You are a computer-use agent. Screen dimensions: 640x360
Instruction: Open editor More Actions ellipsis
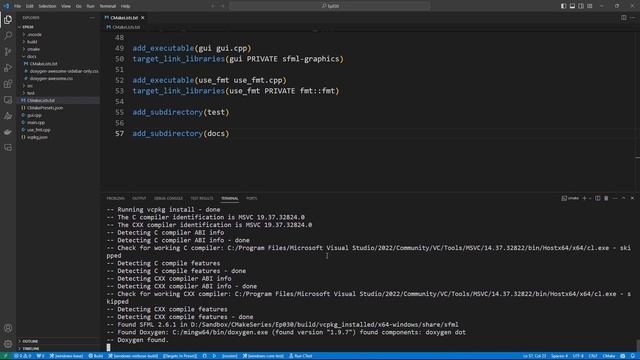click(632, 18)
